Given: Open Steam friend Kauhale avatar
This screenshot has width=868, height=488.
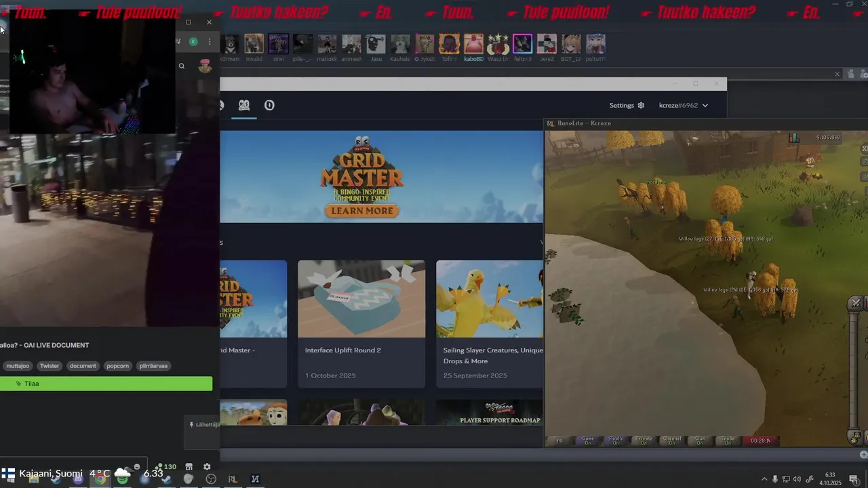Looking at the screenshot, I should [x=401, y=44].
